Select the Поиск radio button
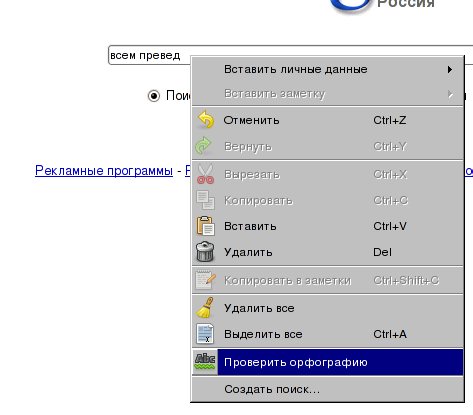The height and width of the screenshot is (415, 473). pyautogui.click(x=154, y=96)
